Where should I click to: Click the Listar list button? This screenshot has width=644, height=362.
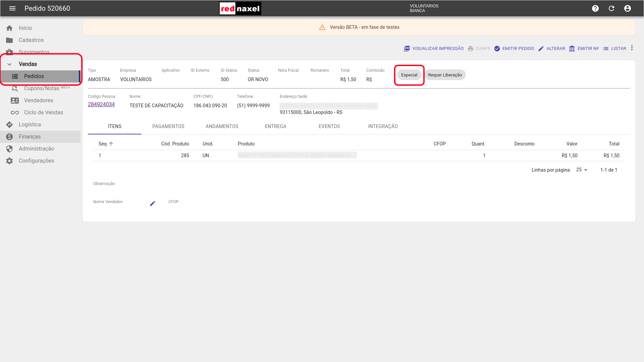pos(614,49)
